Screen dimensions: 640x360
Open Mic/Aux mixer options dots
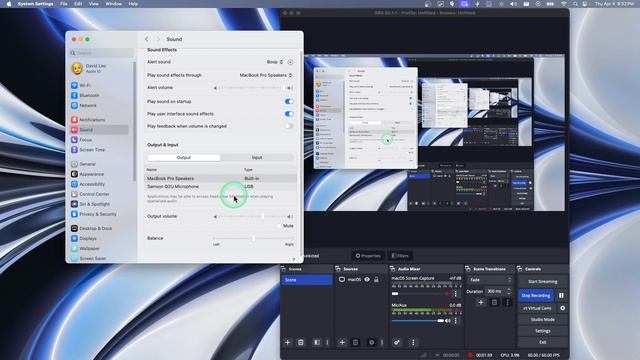[x=456, y=321]
